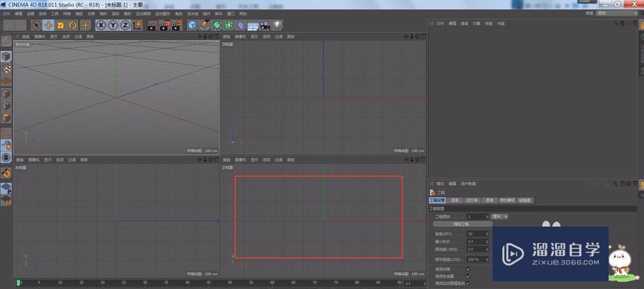Click the green array modeling icon
This screenshot has width=644, height=289.
tap(229, 26)
